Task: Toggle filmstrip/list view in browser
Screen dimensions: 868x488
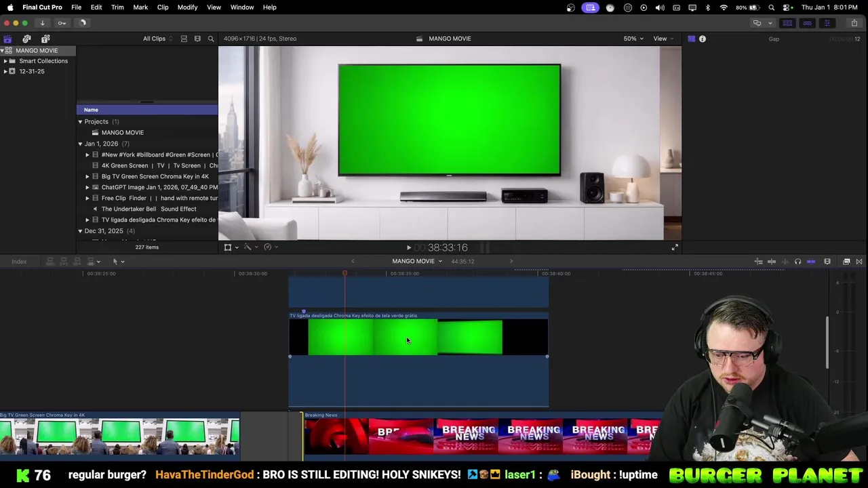Action: 197,39
